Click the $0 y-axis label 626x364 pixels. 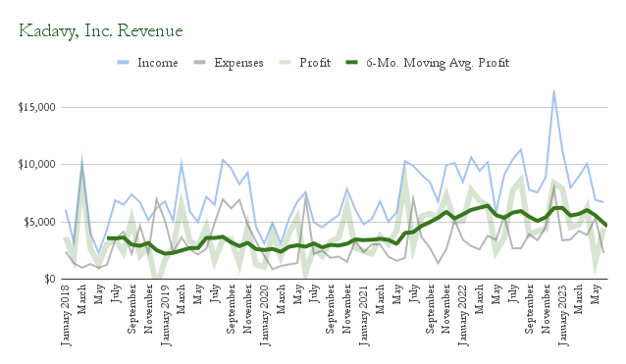coord(50,279)
